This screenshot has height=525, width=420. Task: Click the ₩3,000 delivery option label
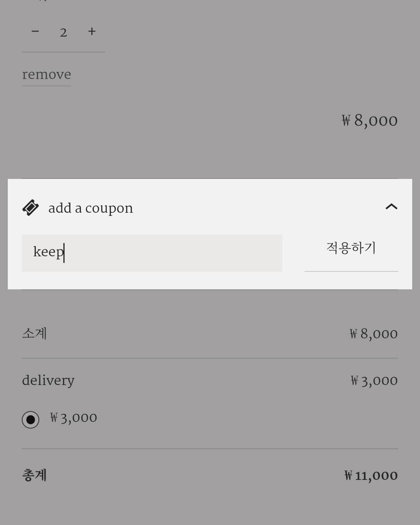pyautogui.click(x=73, y=418)
